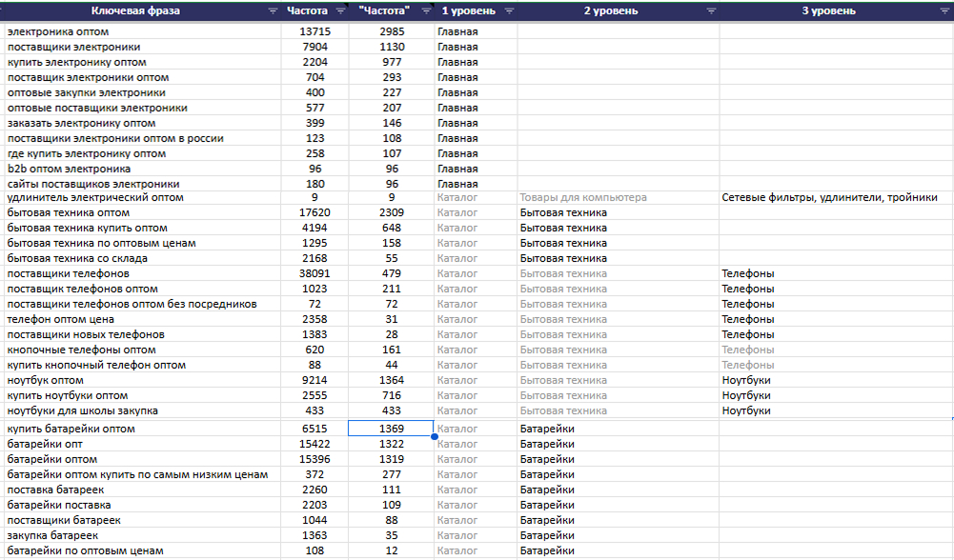Screen dimensions: 954x560
Task: Expand the 1 уровень column filter
Action: click(x=508, y=11)
